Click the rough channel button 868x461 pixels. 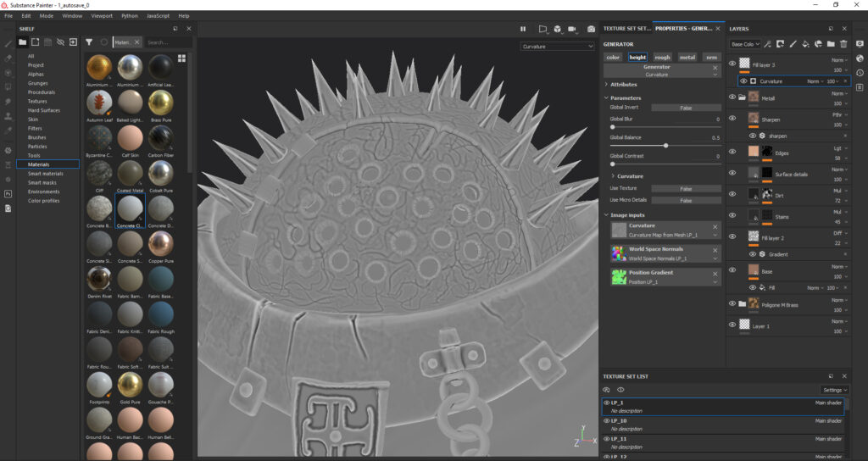coord(662,58)
